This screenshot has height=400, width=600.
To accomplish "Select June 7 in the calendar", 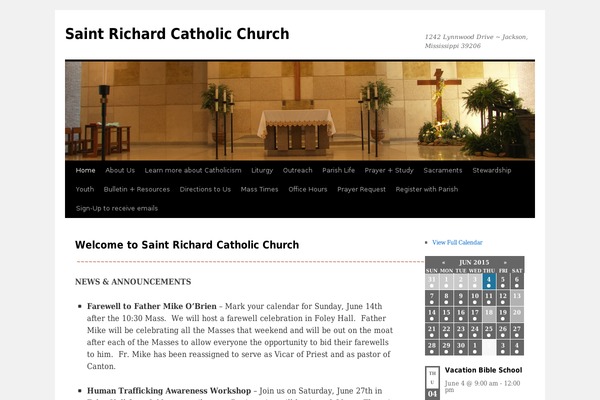I will pos(432,298).
